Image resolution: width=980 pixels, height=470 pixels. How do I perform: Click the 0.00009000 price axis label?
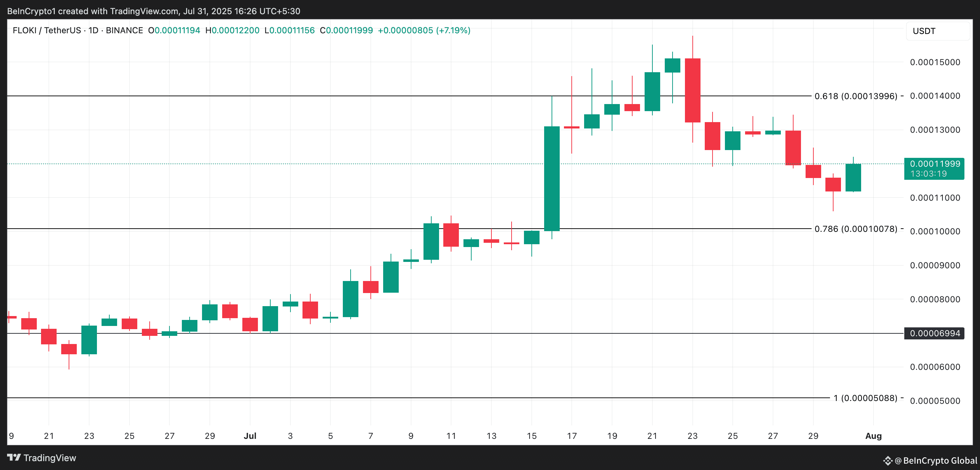[x=935, y=265]
